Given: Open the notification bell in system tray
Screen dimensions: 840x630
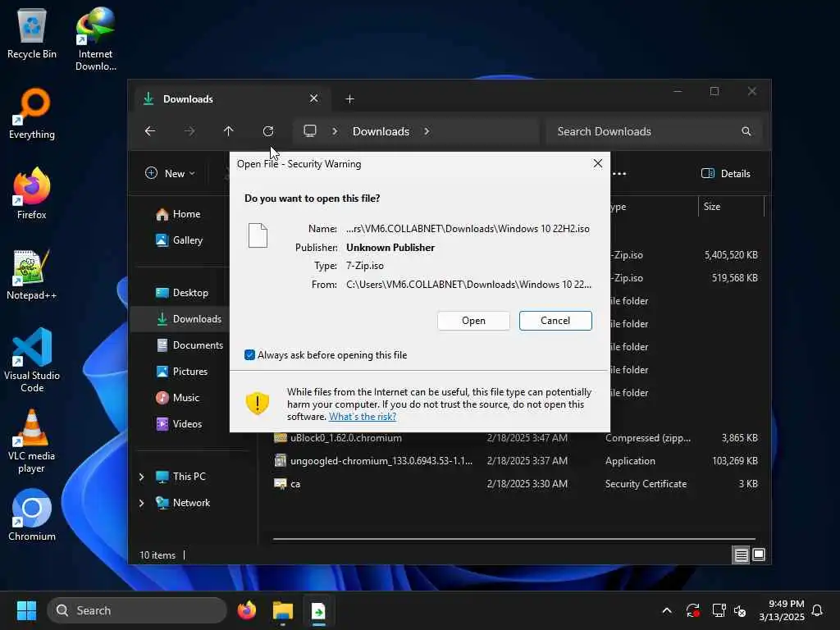Looking at the screenshot, I should (817, 610).
